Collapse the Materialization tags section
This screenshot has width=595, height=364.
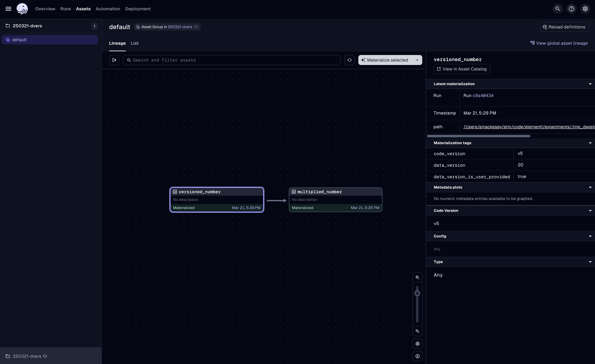[590, 143]
